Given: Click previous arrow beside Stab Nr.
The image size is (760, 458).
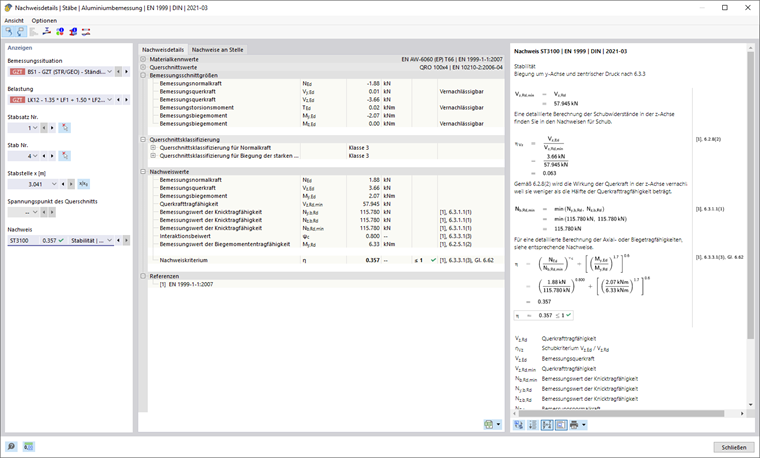Looking at the screenshot, I should 44,156.
